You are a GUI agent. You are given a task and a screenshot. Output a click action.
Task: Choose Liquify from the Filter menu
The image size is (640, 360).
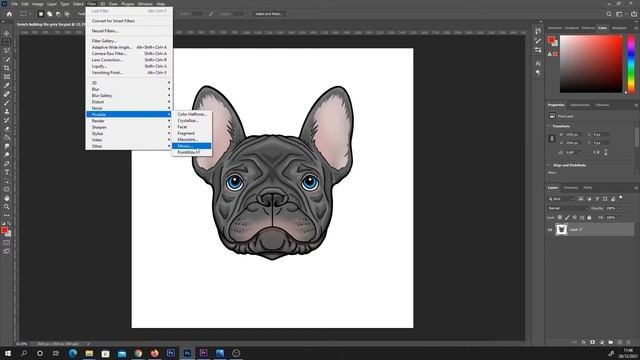tap(129, 66)
